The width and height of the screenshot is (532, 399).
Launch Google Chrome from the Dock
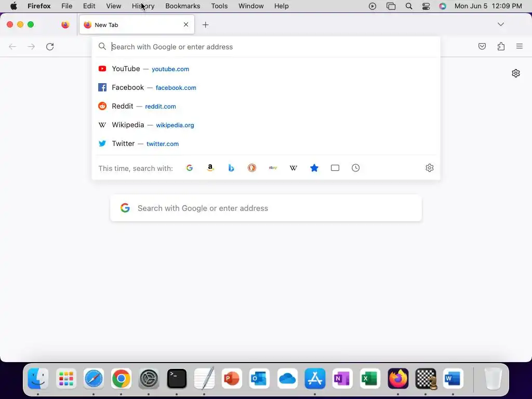point(121,378)
